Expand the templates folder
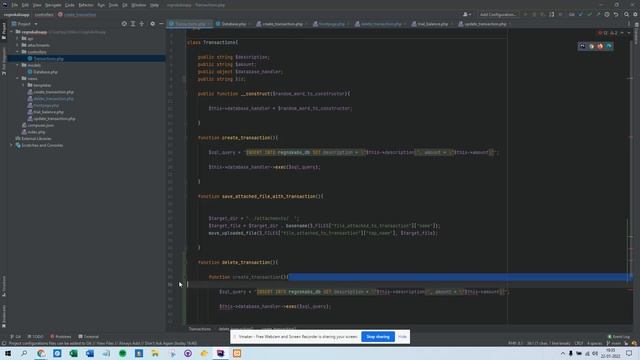This screenshot has width=640, height=360. click(x=23, y=85)
